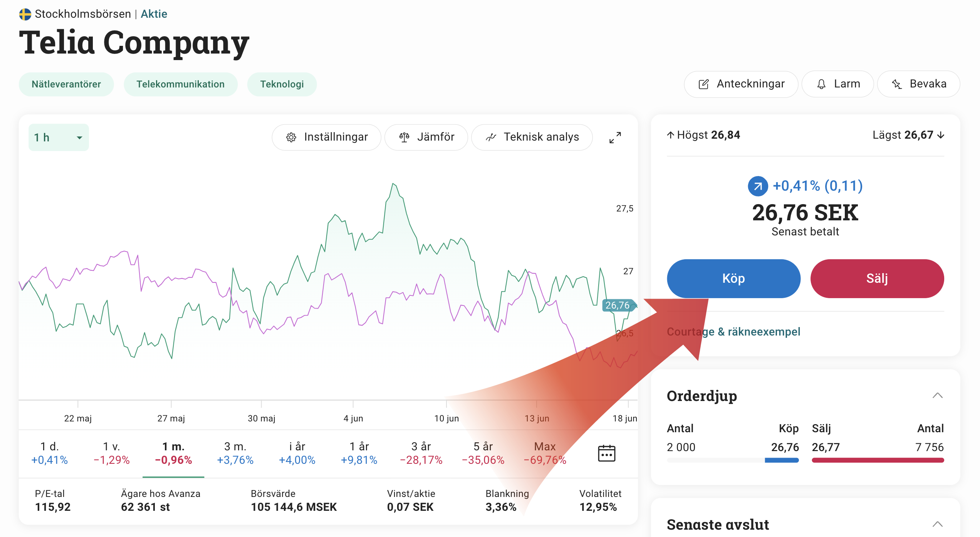Click the 26,76 price marker on chart
Viewport: 980px width, 537px height.
(x=617, y=305)
